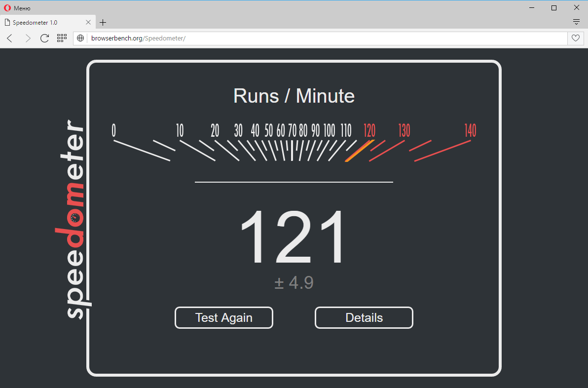Open a new tab with plus button

(103, 23)
